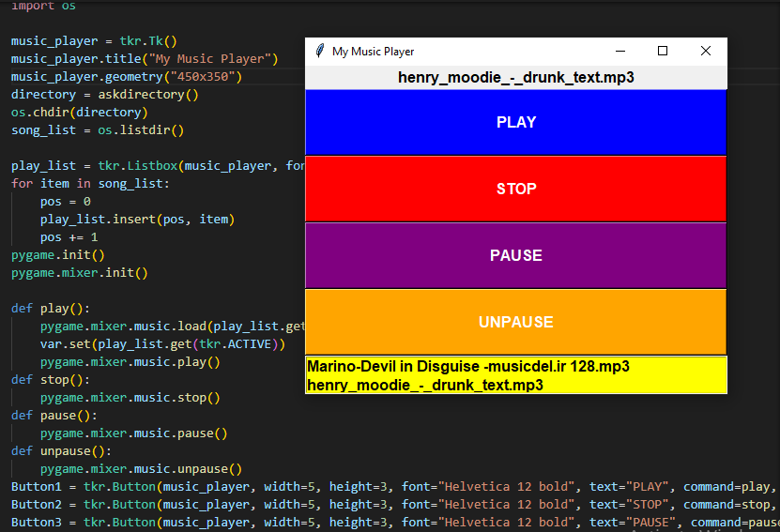Click the 'pos += 1' code line
Screen dimensions: 780x532
[x=69, y=237]
